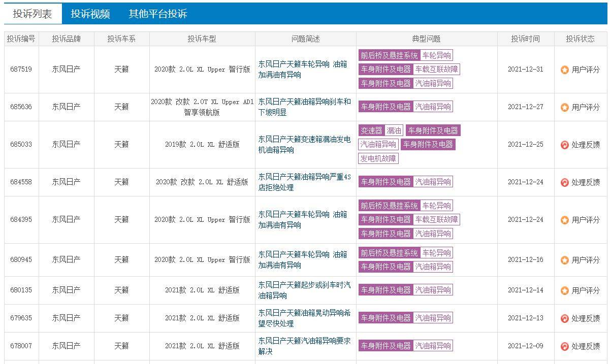Open the 其他平台投诉 tab

(158, 14)
